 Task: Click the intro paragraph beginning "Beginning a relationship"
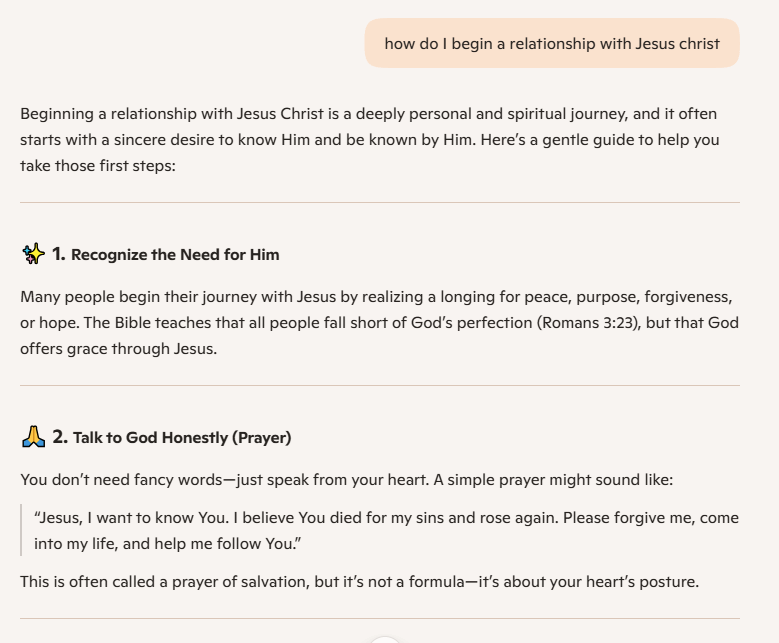tap(370, 139)
